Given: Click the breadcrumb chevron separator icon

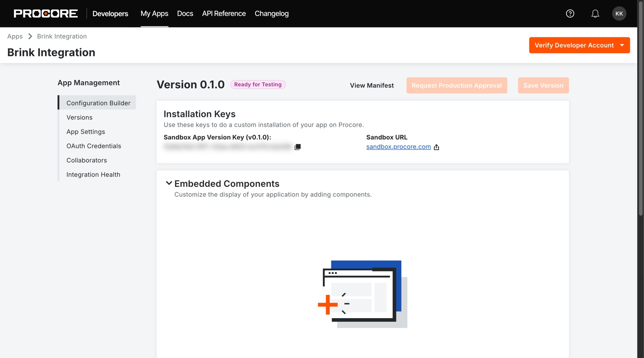Looking at the screenshot, I should pyautogui.click(x=30, y=36).
